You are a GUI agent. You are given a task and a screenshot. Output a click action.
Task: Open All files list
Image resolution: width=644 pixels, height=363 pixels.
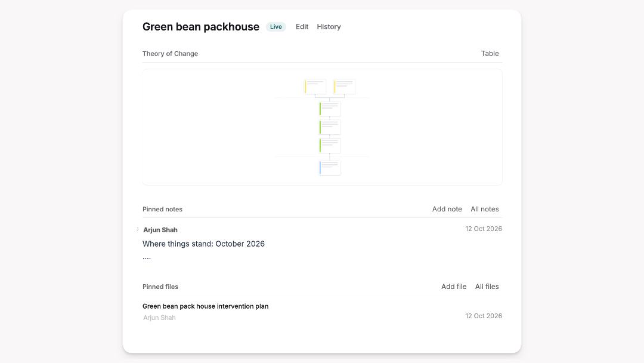point(487,287)
